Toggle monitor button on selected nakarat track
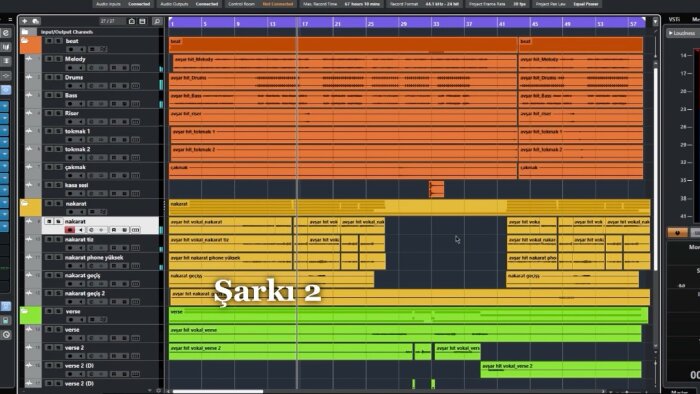Viewport: 700px width, 394px height. [x=81, y=230]
